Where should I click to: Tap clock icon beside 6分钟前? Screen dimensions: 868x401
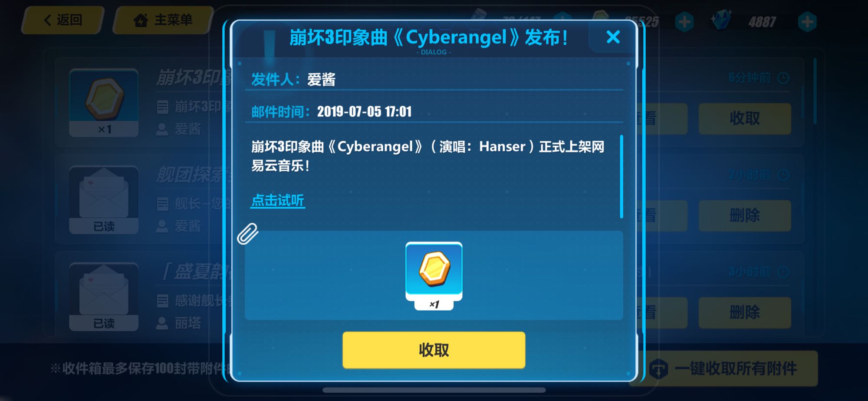[783, 78]
